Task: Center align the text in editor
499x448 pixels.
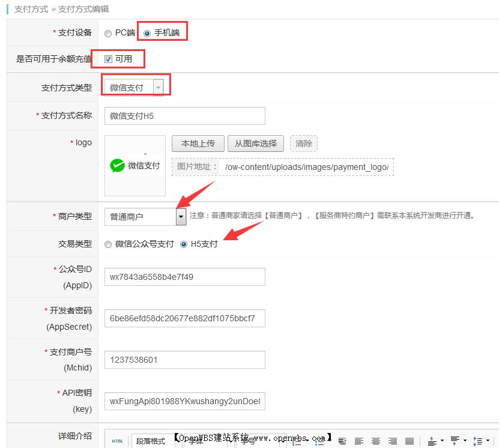Action: (x=375, y=440)
